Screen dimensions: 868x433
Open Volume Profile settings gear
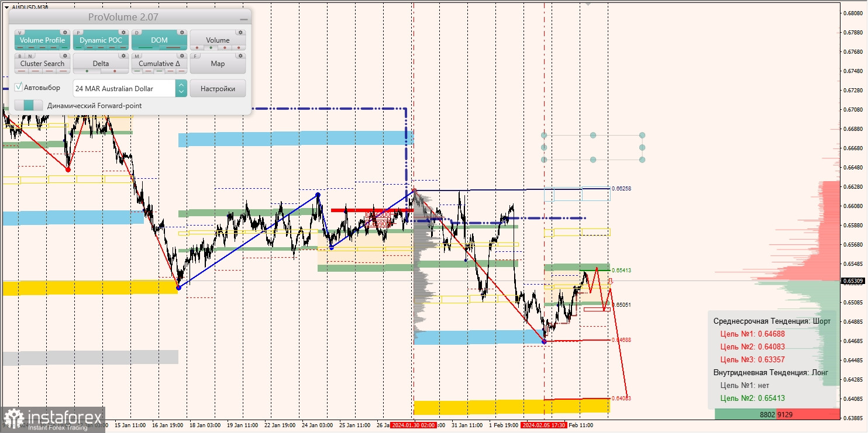coord(65,32)
